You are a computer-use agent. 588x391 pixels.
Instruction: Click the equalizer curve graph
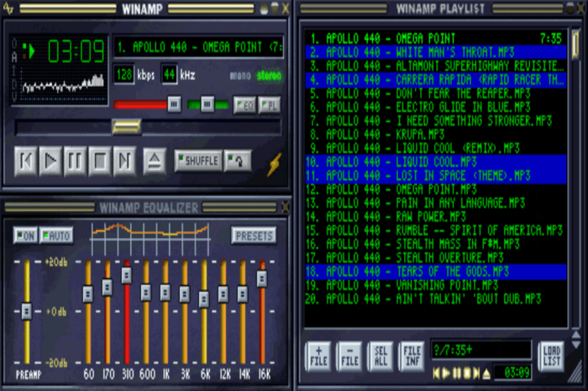pyautogui.click(x=150, y=239)
